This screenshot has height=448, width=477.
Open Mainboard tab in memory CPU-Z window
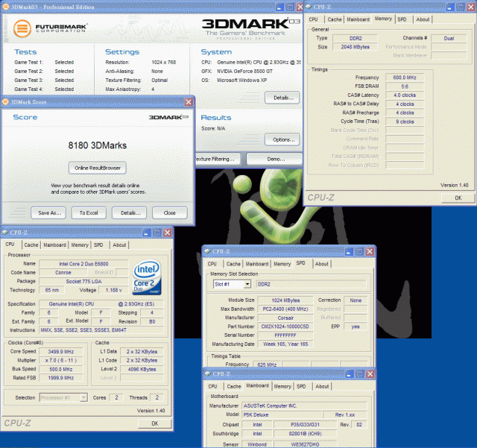coord(358,19)
